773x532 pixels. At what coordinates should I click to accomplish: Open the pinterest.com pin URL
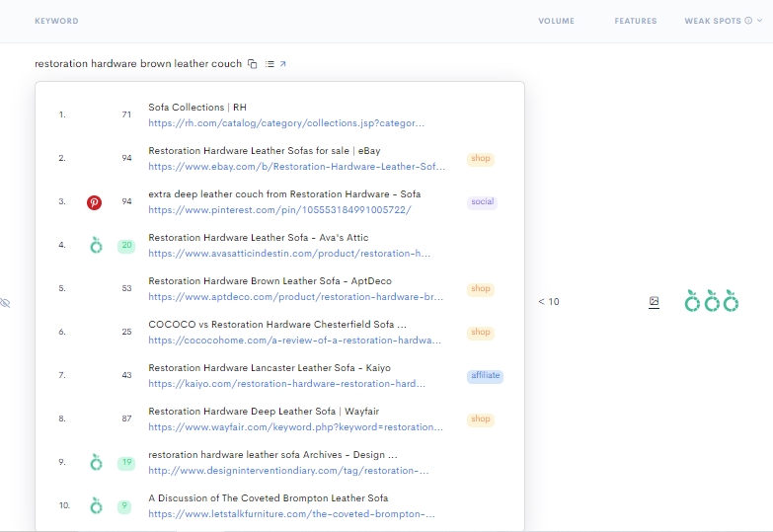coord(279,210)
